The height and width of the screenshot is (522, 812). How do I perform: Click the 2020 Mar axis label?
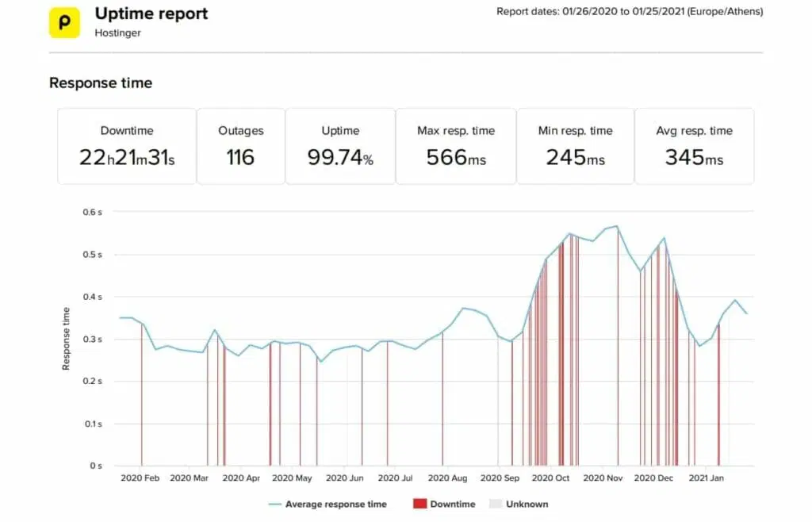coord(189,478)
